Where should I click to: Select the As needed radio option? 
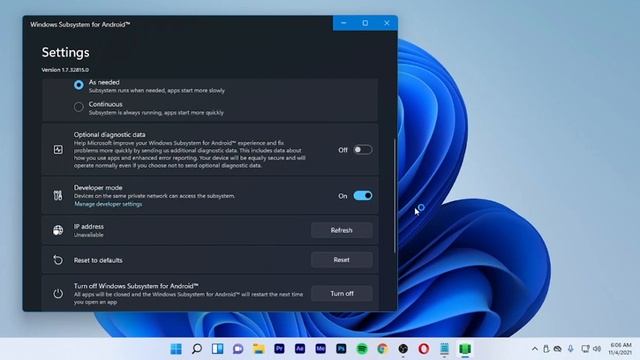(x=79, y=85)
